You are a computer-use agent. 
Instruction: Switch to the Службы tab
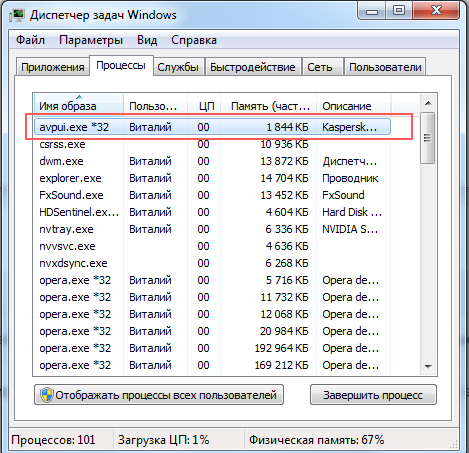coord(178,67)
